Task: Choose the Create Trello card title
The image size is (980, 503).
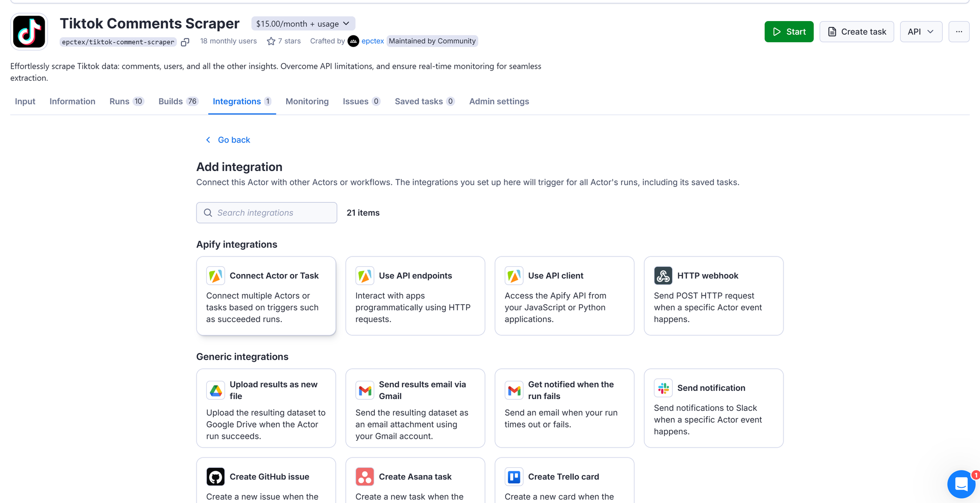Action: point(563,477)
